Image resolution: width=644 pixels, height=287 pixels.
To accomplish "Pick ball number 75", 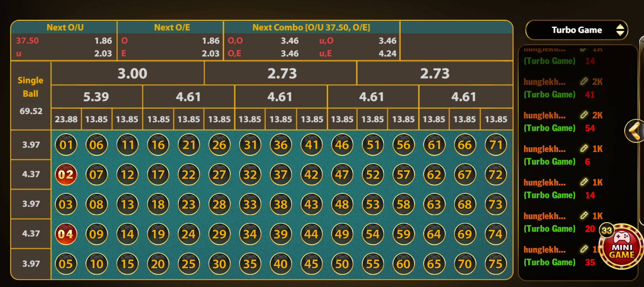I will [495, 264].
